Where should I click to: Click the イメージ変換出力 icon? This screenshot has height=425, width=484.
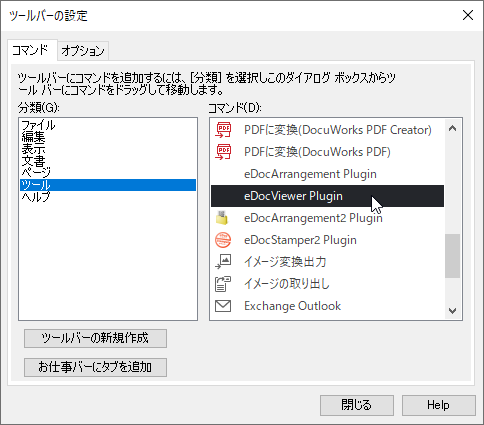[x=223, y=262]
